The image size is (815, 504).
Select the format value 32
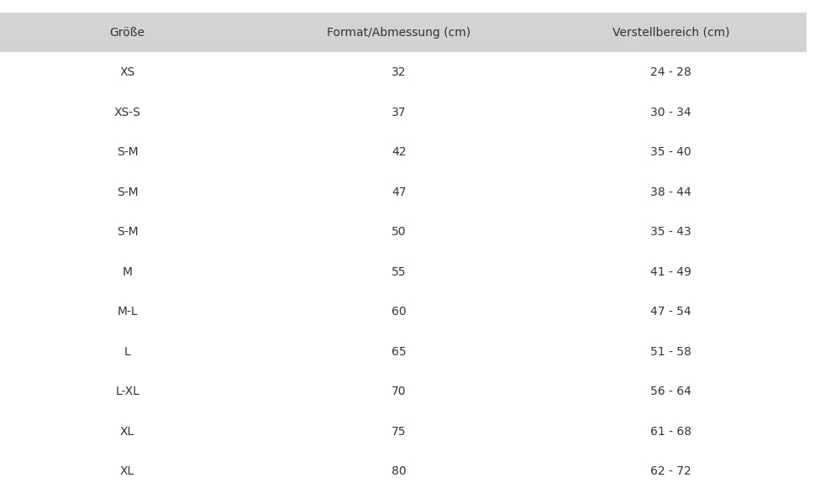pyautogui.click(x=398, y=72)
